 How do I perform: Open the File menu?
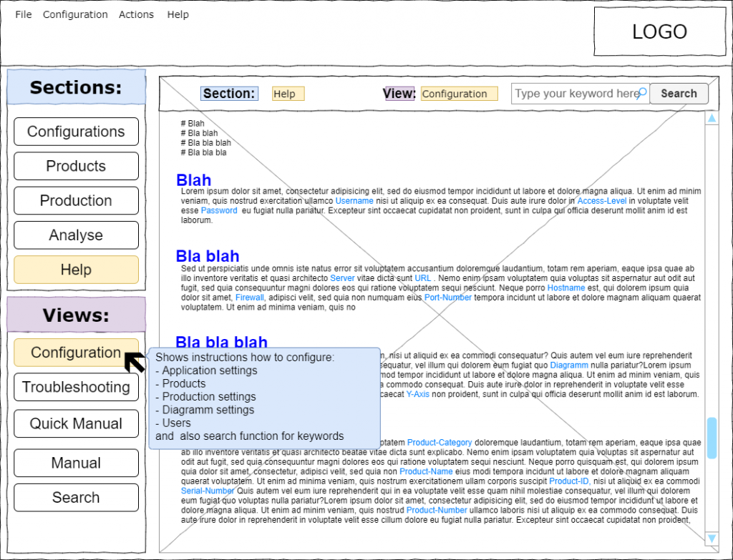[x=24, y=14]
